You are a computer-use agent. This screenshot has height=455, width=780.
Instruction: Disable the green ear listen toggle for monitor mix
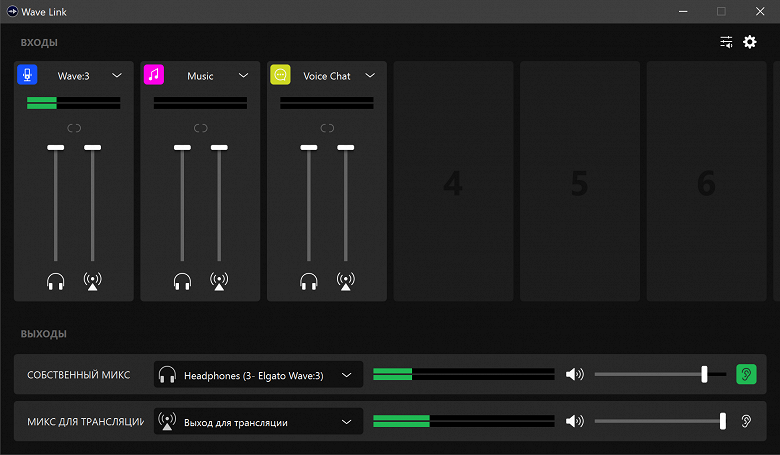746,374
